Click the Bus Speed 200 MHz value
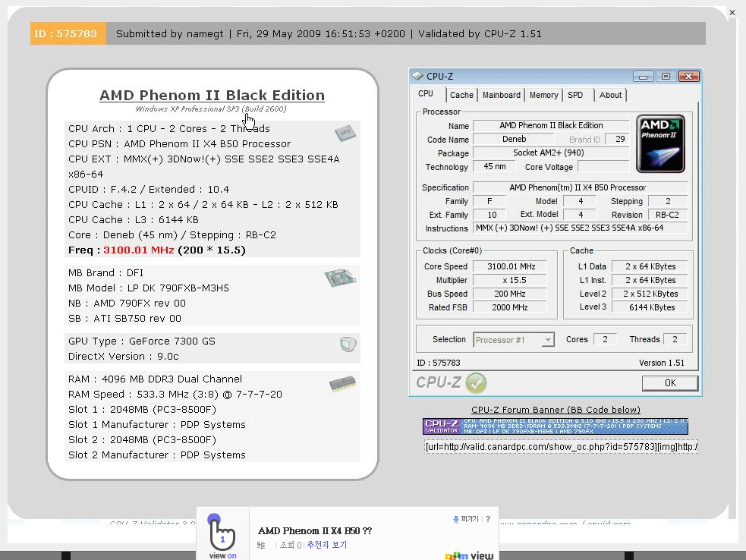746x560 pixels. (x=511, y=294)
